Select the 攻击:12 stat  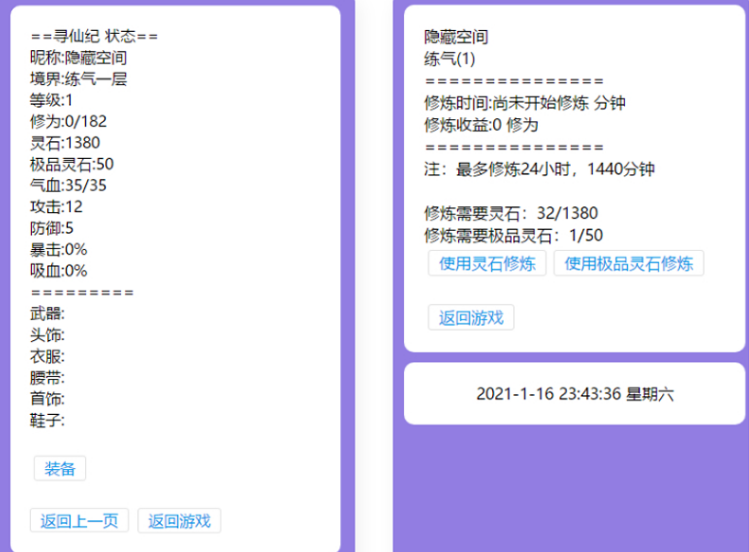56,207
